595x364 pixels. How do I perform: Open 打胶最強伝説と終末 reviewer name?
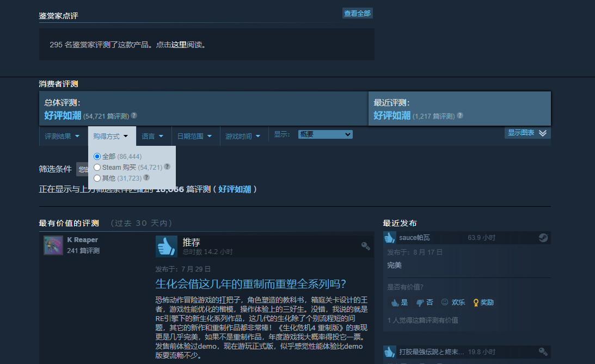(432, 352)
